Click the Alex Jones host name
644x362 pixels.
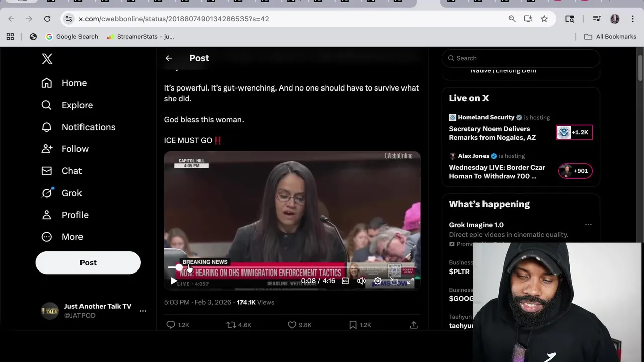[473, 156]
